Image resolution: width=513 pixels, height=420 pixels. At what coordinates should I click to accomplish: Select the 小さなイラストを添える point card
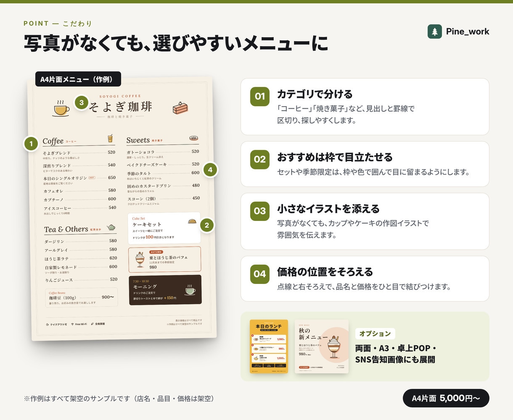click(365, 221)
